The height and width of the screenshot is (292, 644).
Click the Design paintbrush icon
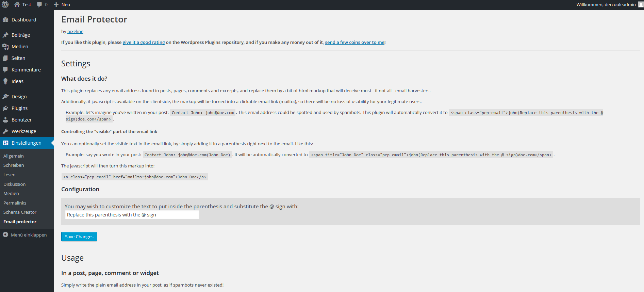click(x=5, y=97)
